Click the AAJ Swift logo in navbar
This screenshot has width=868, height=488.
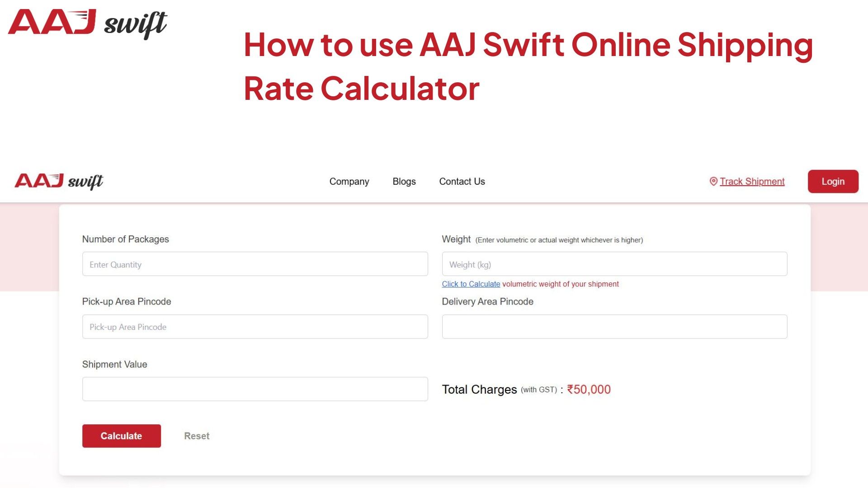pyautogui.click(x=59, y=181)
